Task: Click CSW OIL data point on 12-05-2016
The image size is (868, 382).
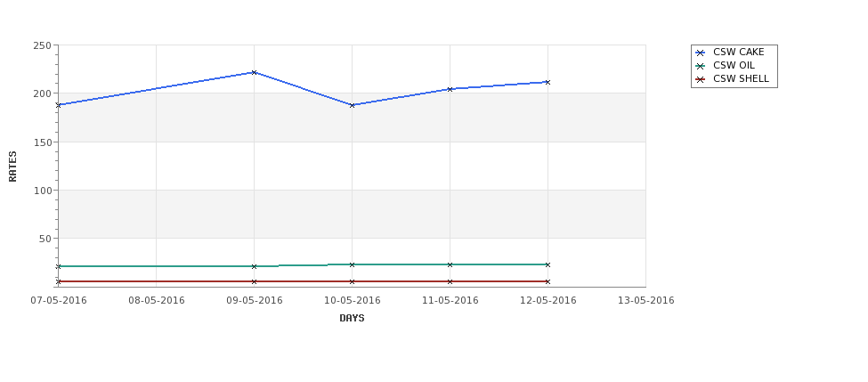Action: [x=548, y=265]
